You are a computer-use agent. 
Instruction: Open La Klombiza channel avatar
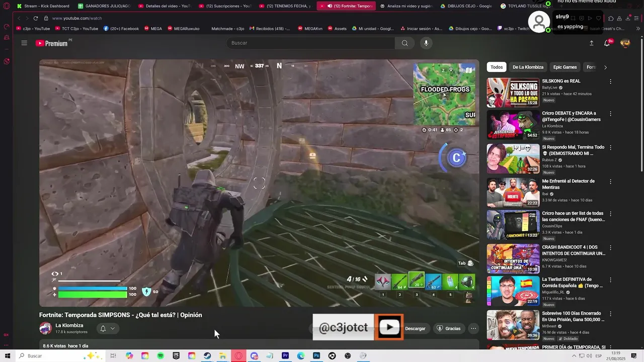45,328
